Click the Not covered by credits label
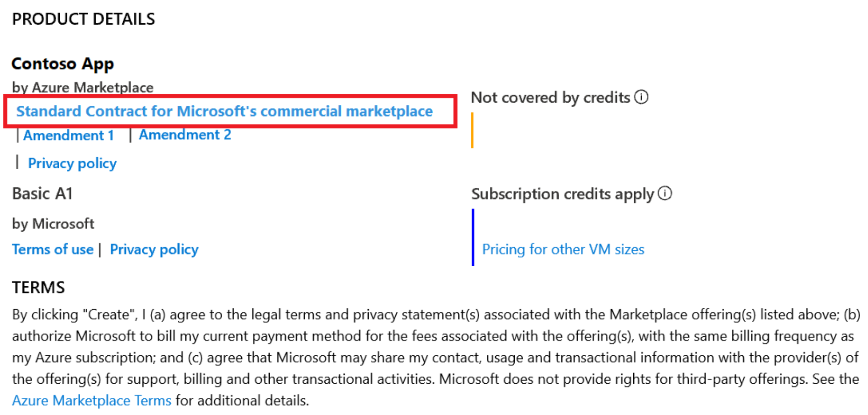Image resolution: width=868 pixels, height=415 pixels. 551,97
